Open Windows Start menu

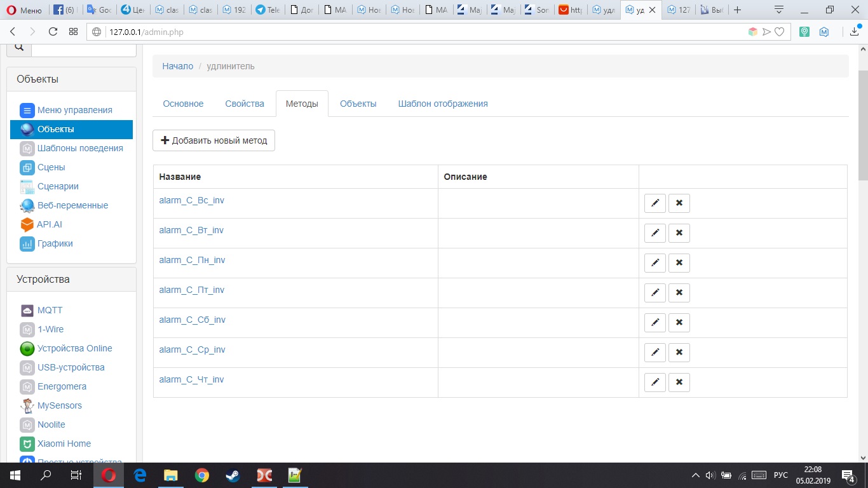tap(15, 475)
